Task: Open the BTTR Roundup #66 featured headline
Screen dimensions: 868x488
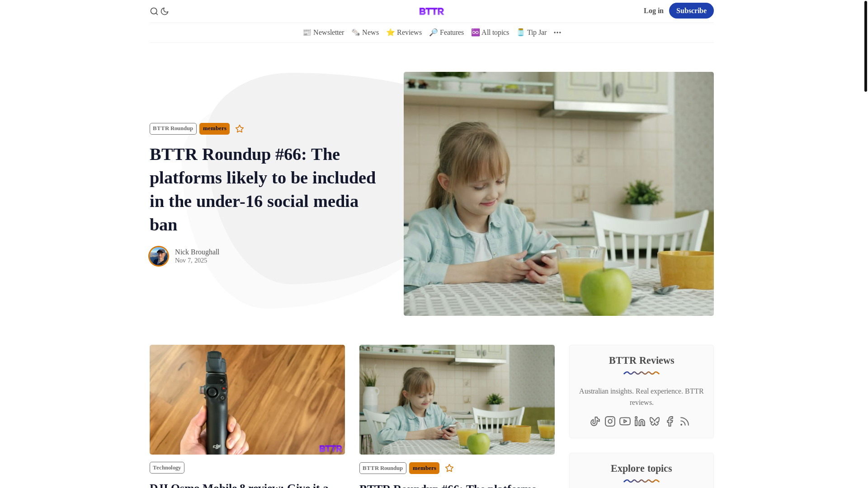Action: coord(263,189)
